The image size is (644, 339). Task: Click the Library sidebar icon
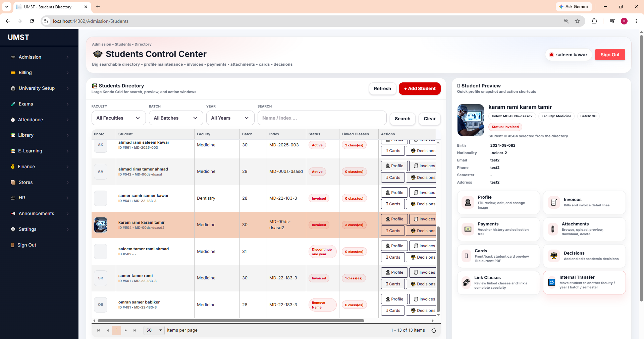pos(13,135)
